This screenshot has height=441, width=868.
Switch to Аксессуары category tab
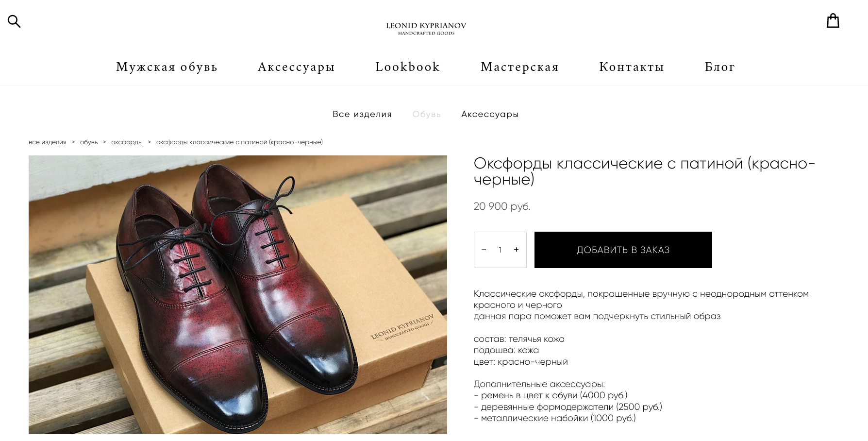click(x=490, y=114)
